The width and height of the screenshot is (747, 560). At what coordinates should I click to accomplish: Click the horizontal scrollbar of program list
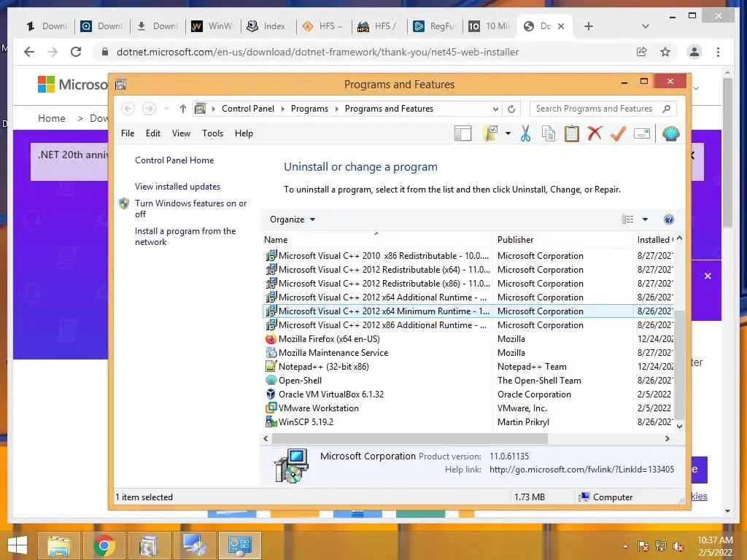(410, 438)
